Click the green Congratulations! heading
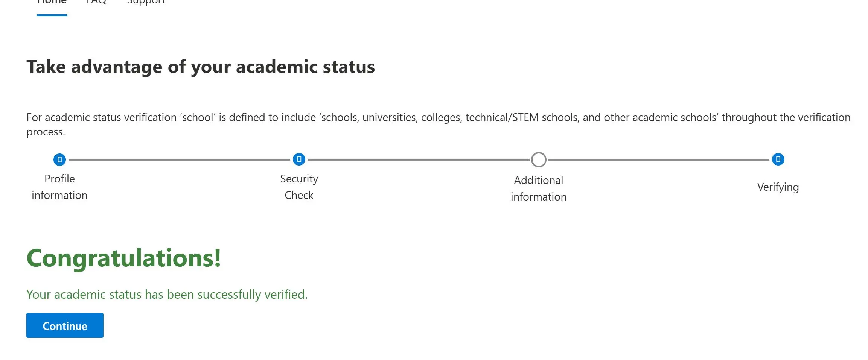The image size is (868, 360). coord(123,258)
